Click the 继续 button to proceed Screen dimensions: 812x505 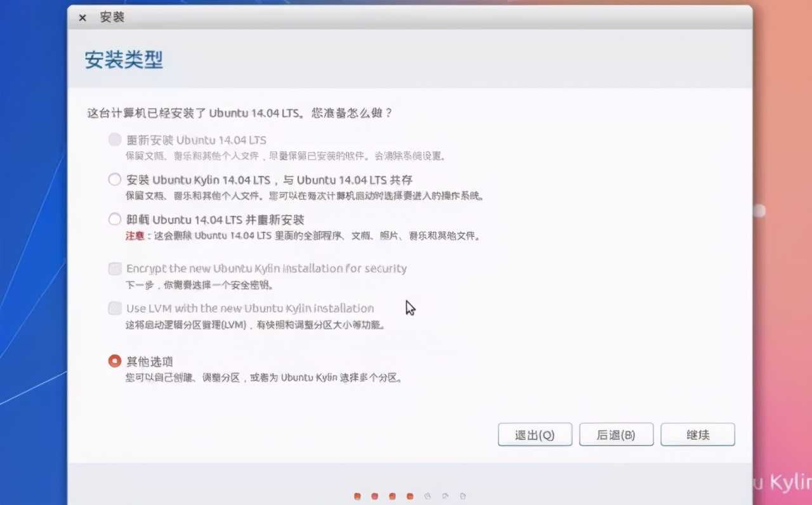point(698,435)
